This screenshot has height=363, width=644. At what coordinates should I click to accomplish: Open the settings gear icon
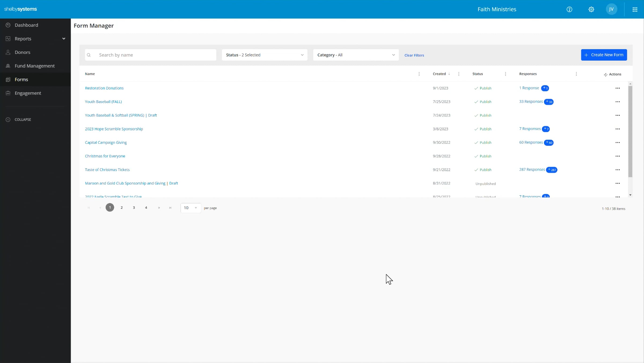591,9
